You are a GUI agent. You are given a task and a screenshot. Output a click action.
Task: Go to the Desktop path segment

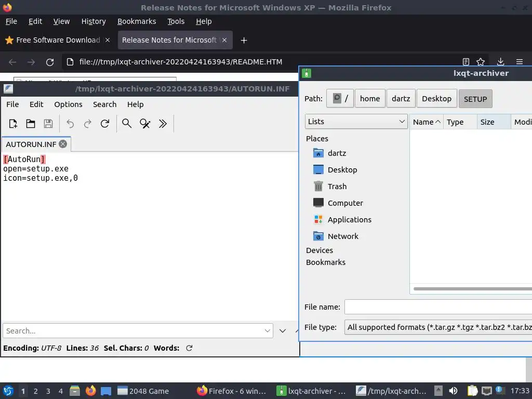tap(436, 99)
